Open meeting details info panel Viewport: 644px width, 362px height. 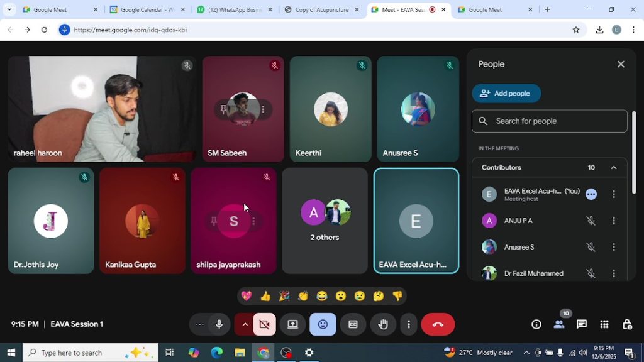[536, 324]
